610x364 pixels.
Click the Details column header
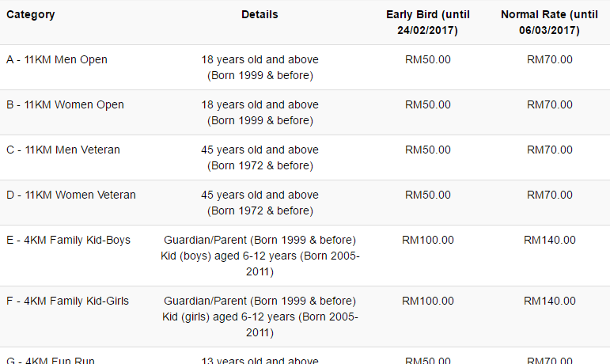[x=260, y=15]
